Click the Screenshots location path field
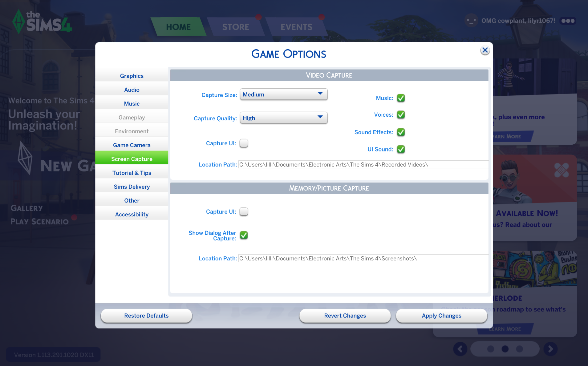Screen dimensions: 588x366 pos(363,258)
